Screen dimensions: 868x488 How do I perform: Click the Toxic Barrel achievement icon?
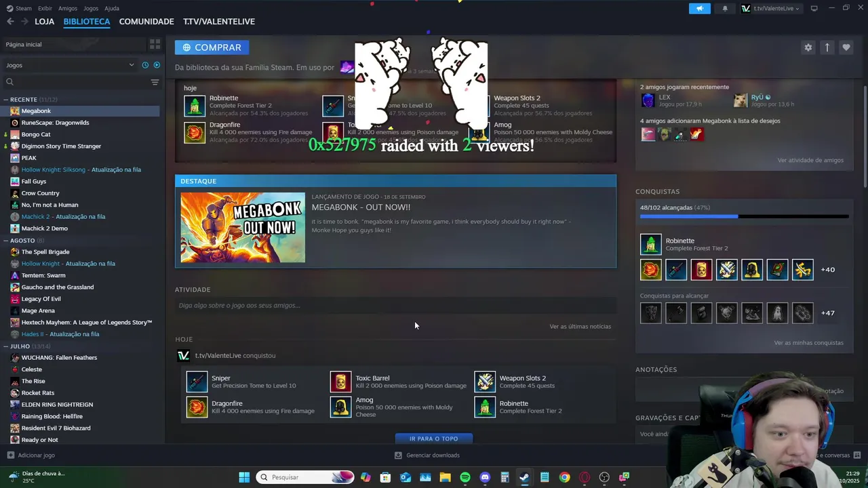coord(340,382)
